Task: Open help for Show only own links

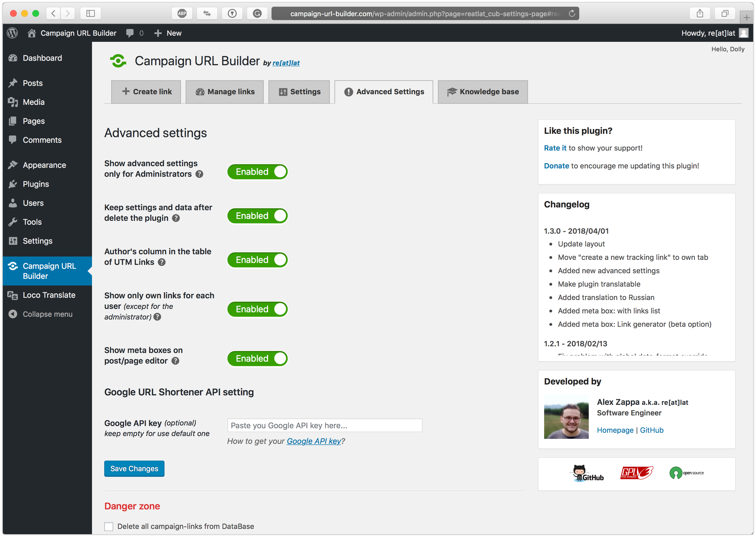Action: coord(157,317)
